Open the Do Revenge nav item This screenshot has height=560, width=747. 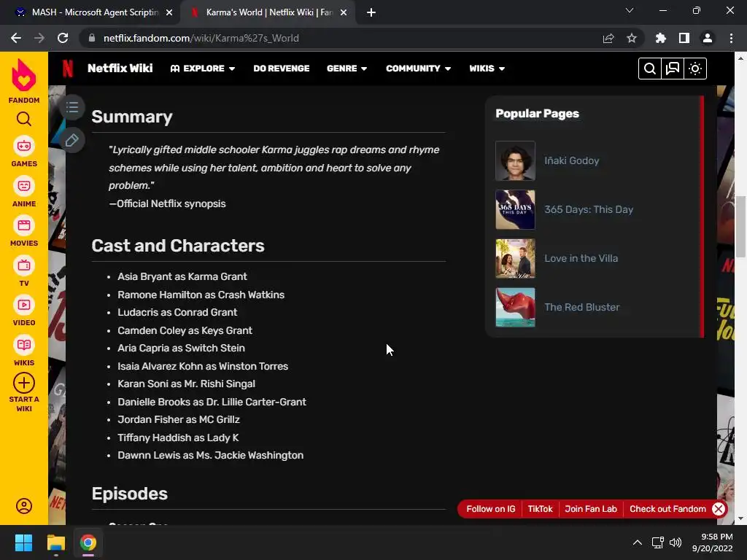click(281, 69)
